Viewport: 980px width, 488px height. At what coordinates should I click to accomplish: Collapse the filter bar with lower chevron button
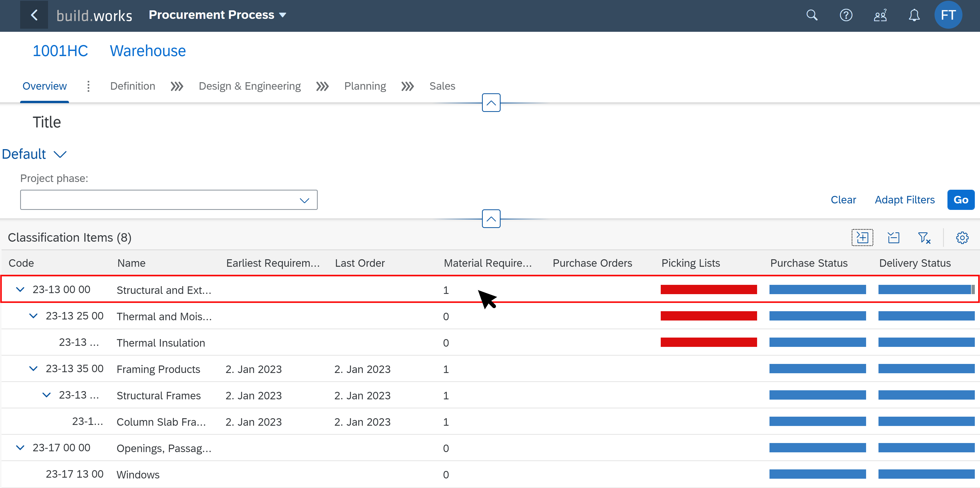(x=491, y=219)
